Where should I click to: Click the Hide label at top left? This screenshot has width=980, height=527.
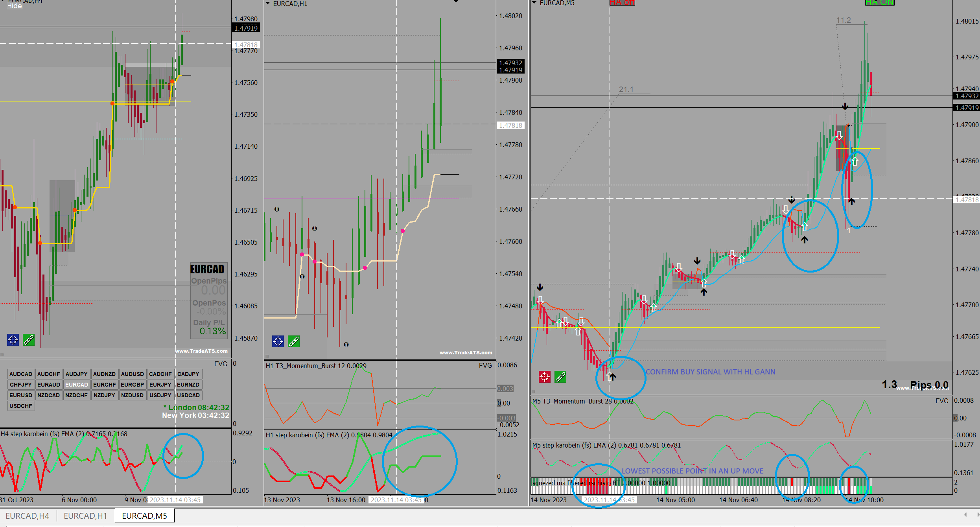[15, 6]
